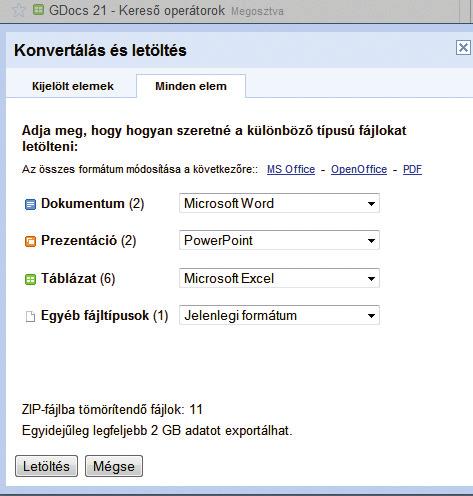Viewport: 473px width, 496px height.
Task: Click the PDF format link
Action: coord(412,169)
